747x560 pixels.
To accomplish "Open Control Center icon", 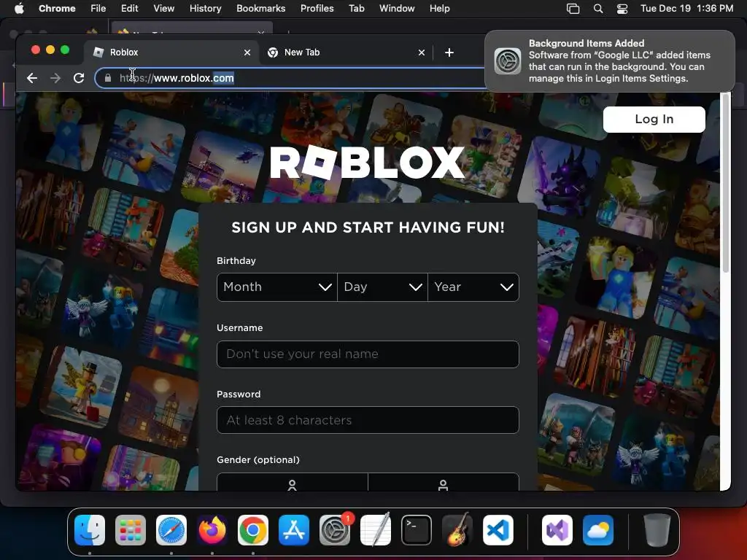I will [622, 9].
